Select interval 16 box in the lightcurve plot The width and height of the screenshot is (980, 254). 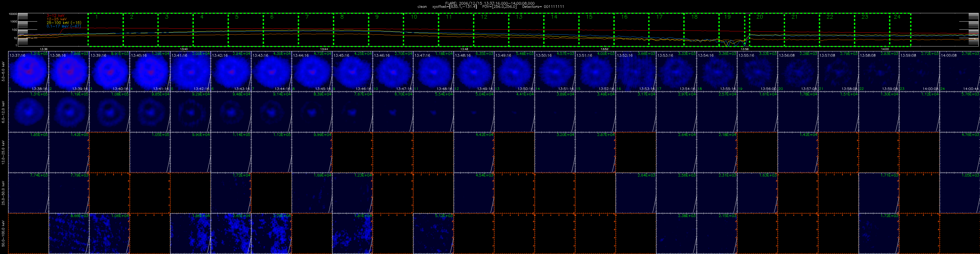tap(631, 30)
